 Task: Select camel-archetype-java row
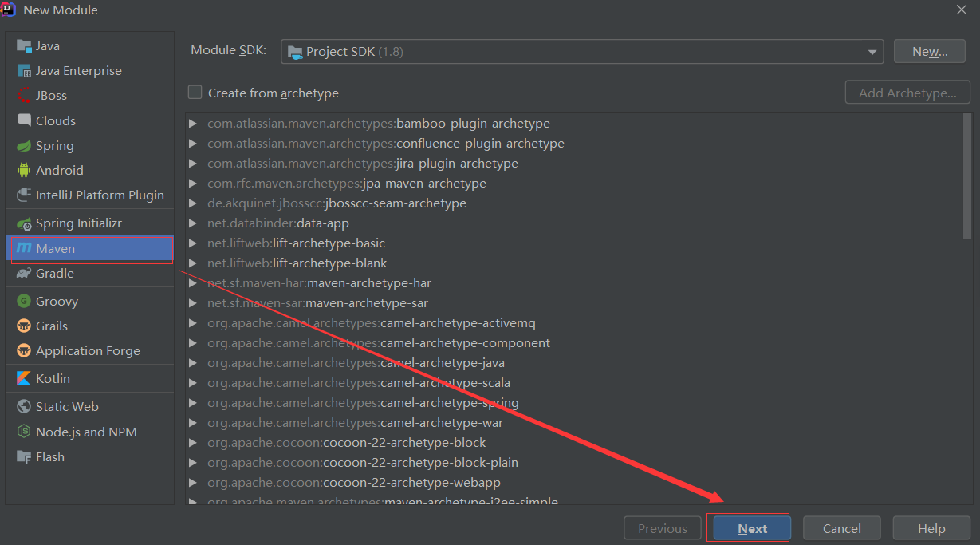[x=574, y=363]
